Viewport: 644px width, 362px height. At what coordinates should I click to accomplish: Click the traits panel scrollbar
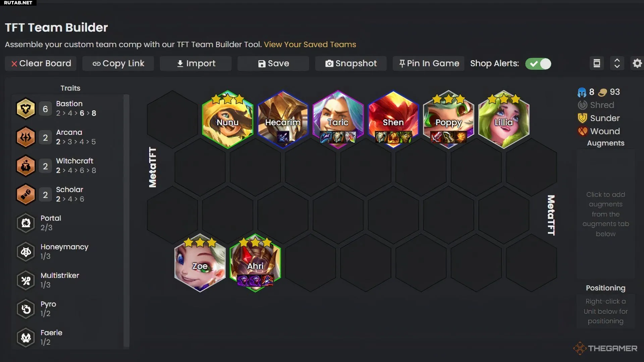point(126,221)
